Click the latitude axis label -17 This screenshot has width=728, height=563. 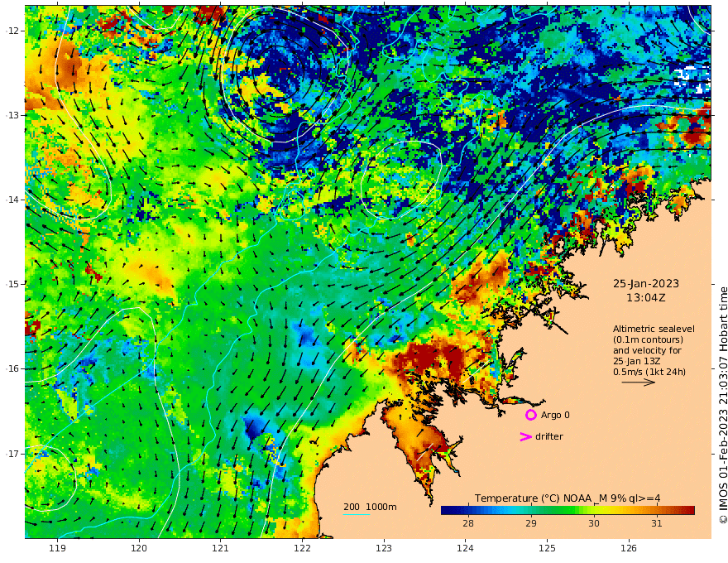pos(12,454)
